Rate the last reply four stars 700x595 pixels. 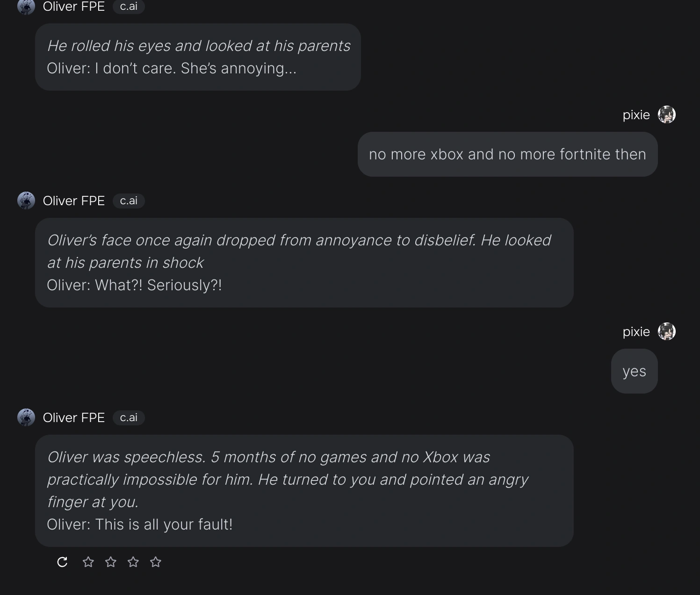pyautogui.click(x=155, y=562)
